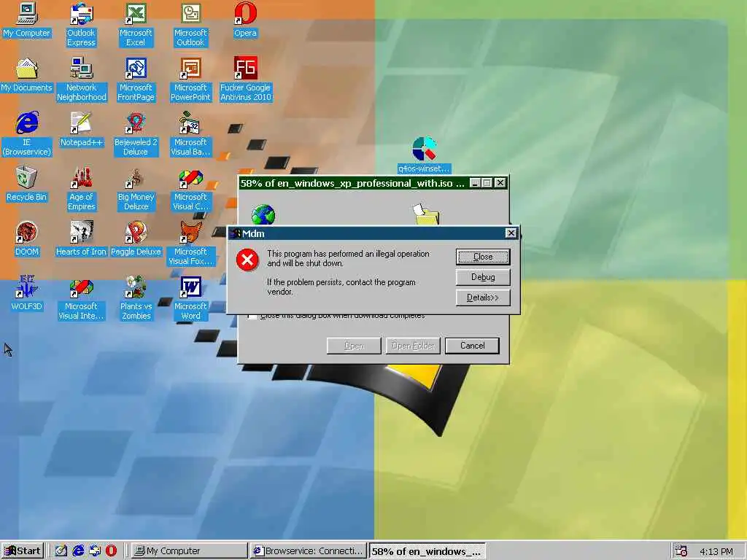Open the Start menu
This screenshot has height=560, width=747.
(x=23, y=551)
